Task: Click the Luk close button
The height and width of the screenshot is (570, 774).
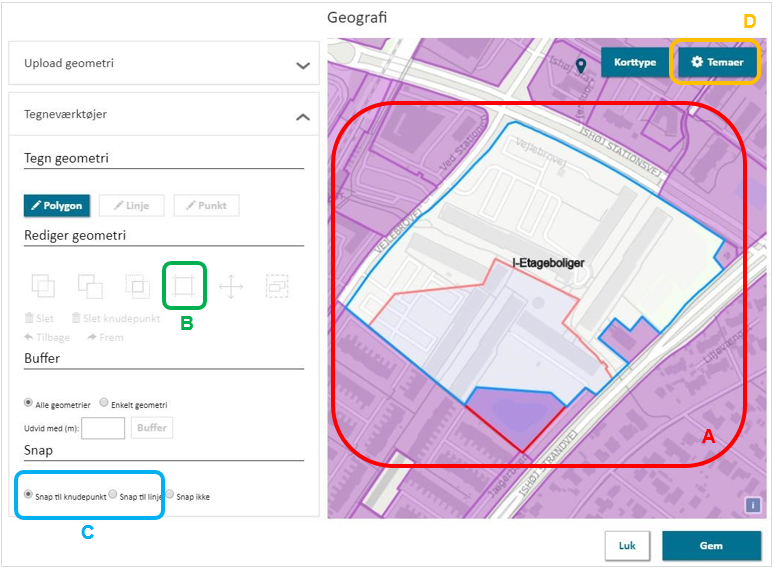Action: tap(627, 546)
